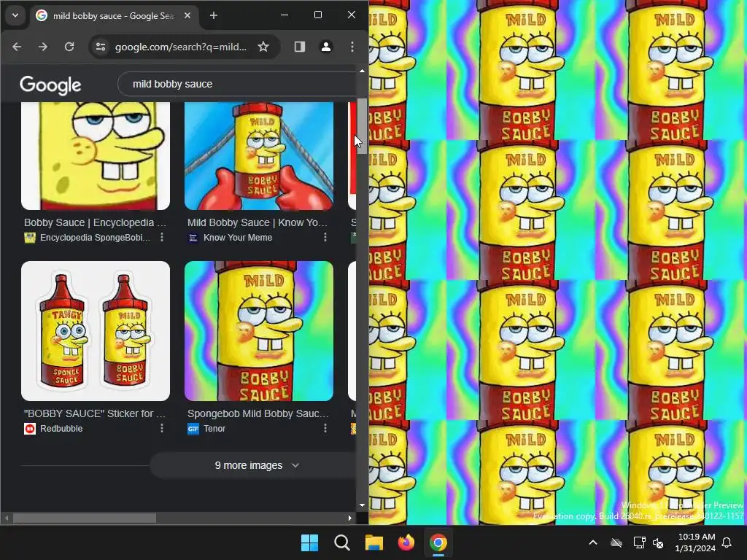Viewport: 747px width, 560px height.
Task: Open Redbubble Bobby Sauce sticker thumbnail
Action: tap(96, 331)
